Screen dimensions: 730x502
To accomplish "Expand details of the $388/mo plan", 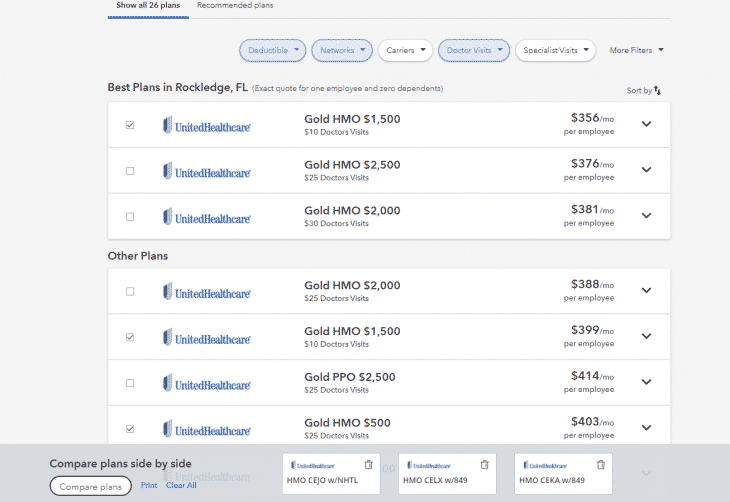I will pos(646,290).
